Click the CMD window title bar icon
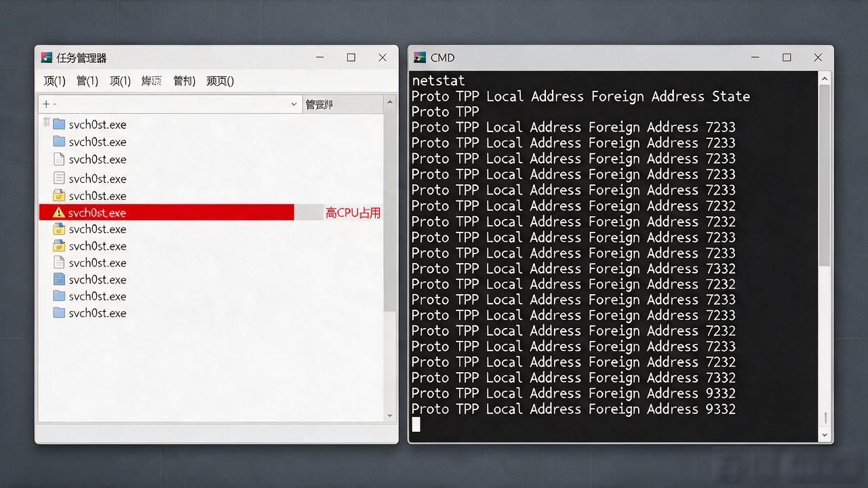The image size is (868, 488). (420, 58)
